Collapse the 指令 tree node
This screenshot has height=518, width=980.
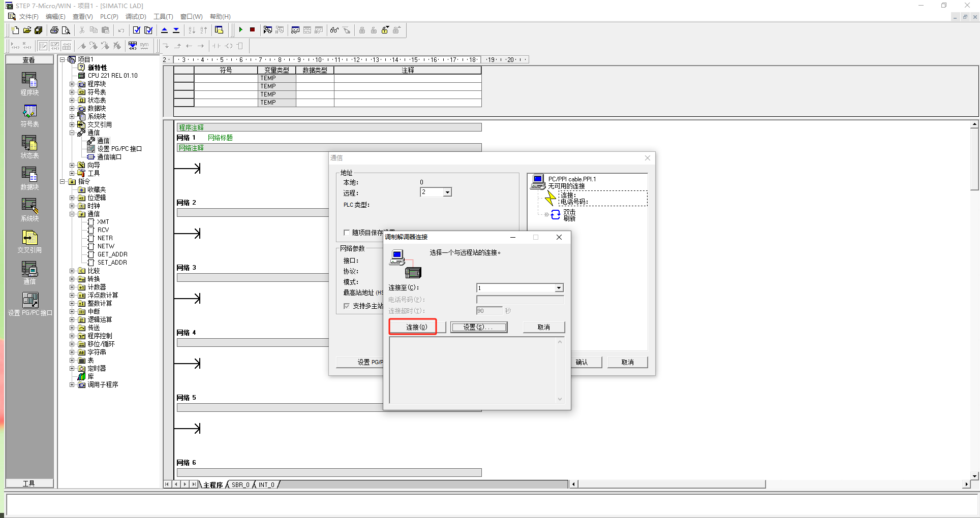coord(63,181)
